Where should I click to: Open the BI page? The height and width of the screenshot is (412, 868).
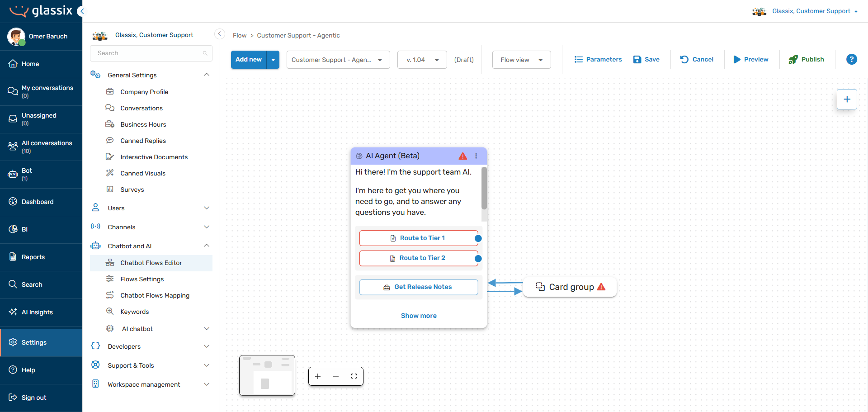pyautogui.click(x=41, y=229)
